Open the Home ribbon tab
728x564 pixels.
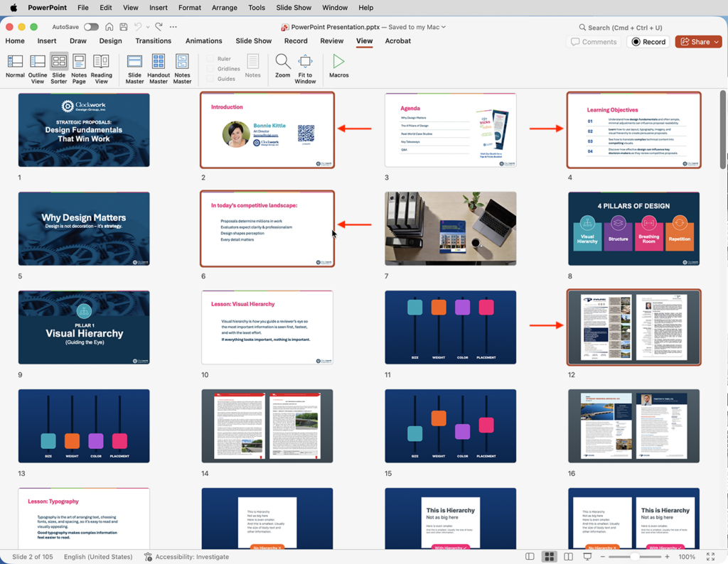pyautogui.click(x=15, y=40)
